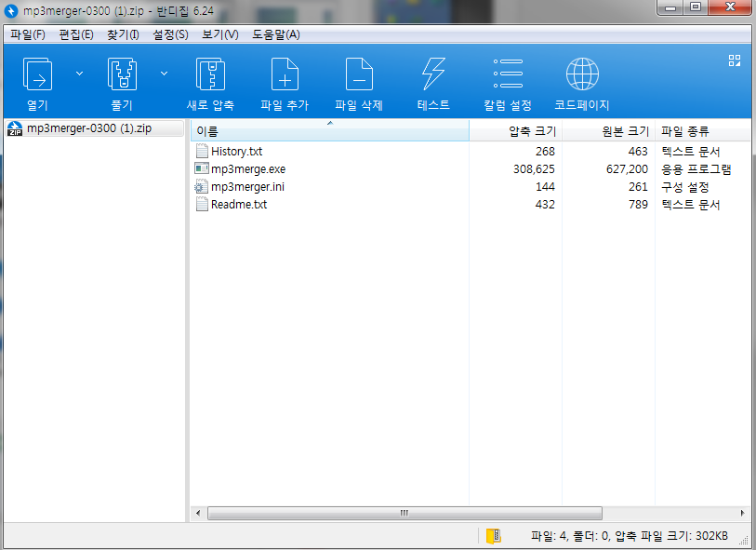The image size is (756, 550).
Task: Open 칼럼 설정 (Column settings) icon
Action: coord(508,74)
